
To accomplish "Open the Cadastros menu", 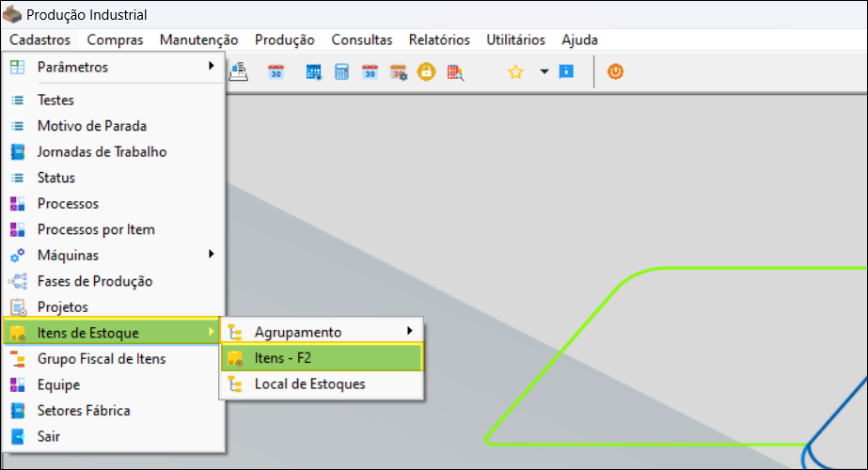I will click(x=39, y=39).
